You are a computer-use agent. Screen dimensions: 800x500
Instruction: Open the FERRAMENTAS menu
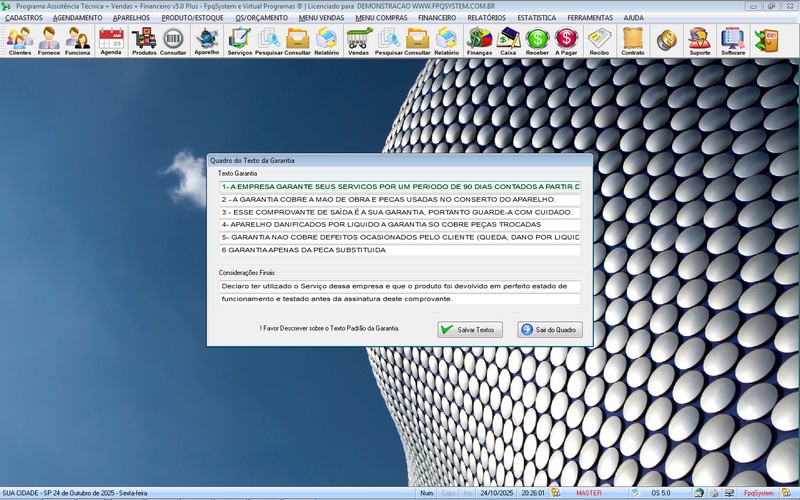tap(590, 18)
